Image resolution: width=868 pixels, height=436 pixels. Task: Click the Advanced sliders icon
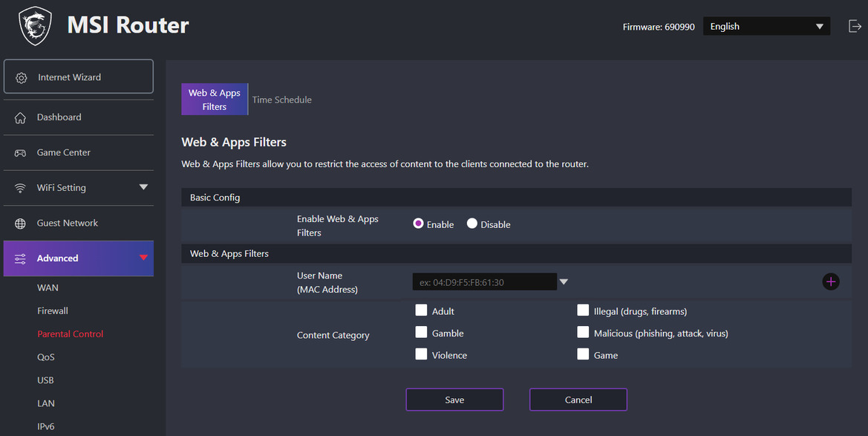(x=21, y=258)
